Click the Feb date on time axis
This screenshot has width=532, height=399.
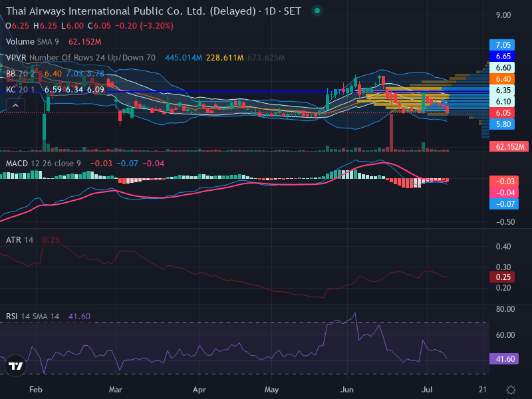tap(36, 390)
